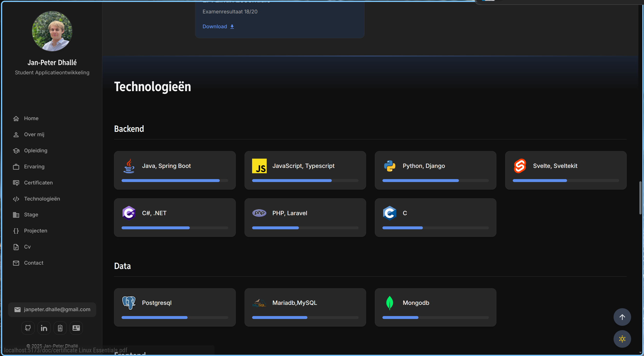Click the Stage building icon
Viewport: 644px width, 356px height.
click(x=16, y=215)
